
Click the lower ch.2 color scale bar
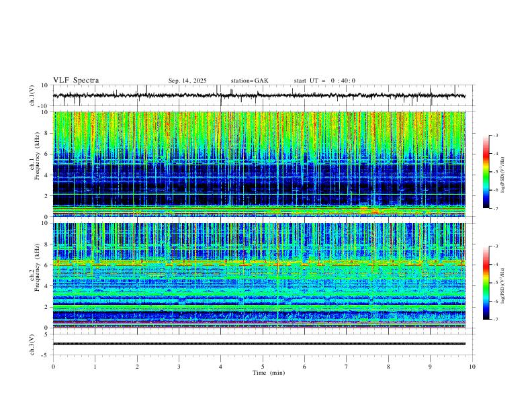(486, 283)
